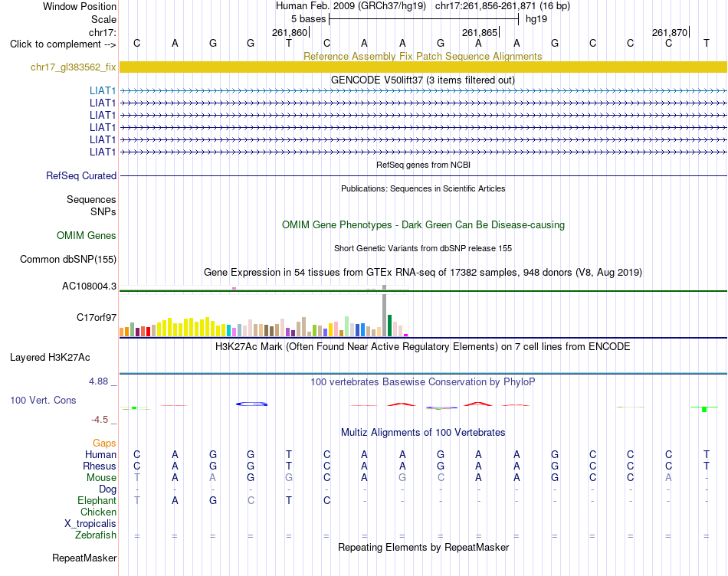Click 'Reference Assembly Fix Patch Sequence Alignments' title
Screen dimensions: 728x576
point(422,56)
